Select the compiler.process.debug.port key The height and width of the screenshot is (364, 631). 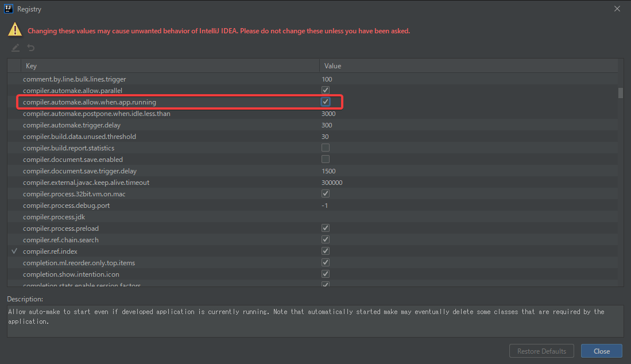[66, 206]
